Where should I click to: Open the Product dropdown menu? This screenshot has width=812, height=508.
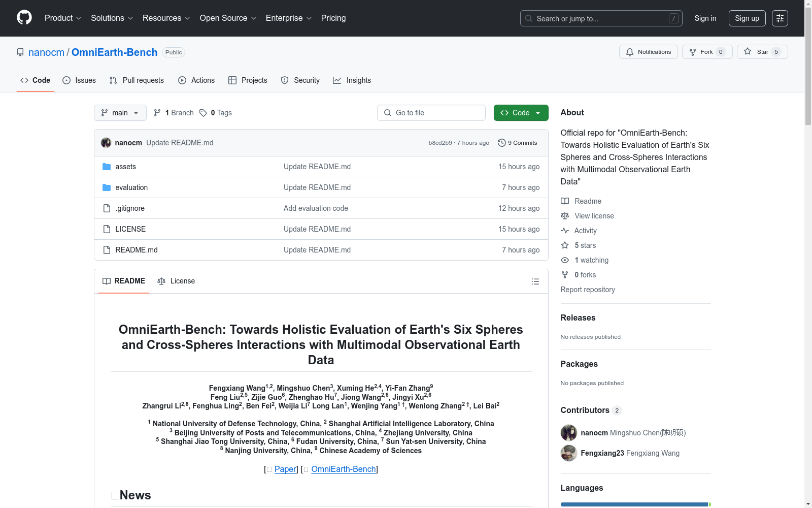click(x=63, y=18)
